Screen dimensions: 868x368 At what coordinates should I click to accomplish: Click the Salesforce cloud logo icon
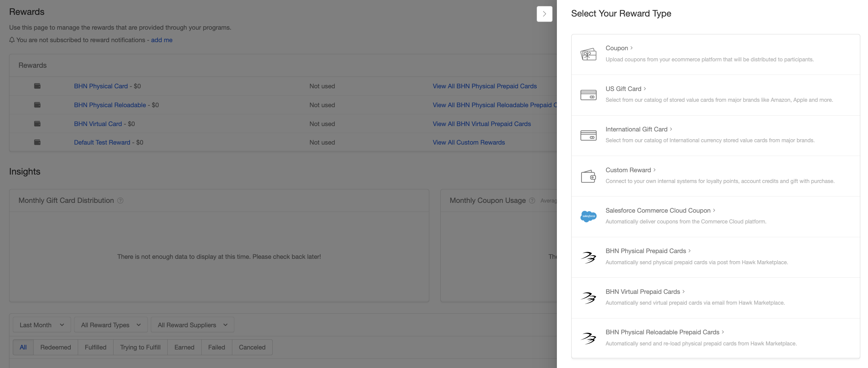pyautogui.click(x=588, y=216)
